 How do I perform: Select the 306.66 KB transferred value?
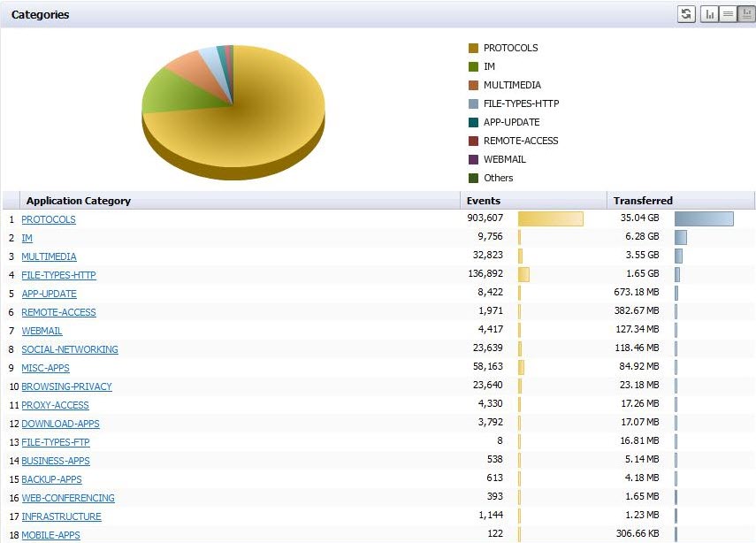(x=638, y=533)
